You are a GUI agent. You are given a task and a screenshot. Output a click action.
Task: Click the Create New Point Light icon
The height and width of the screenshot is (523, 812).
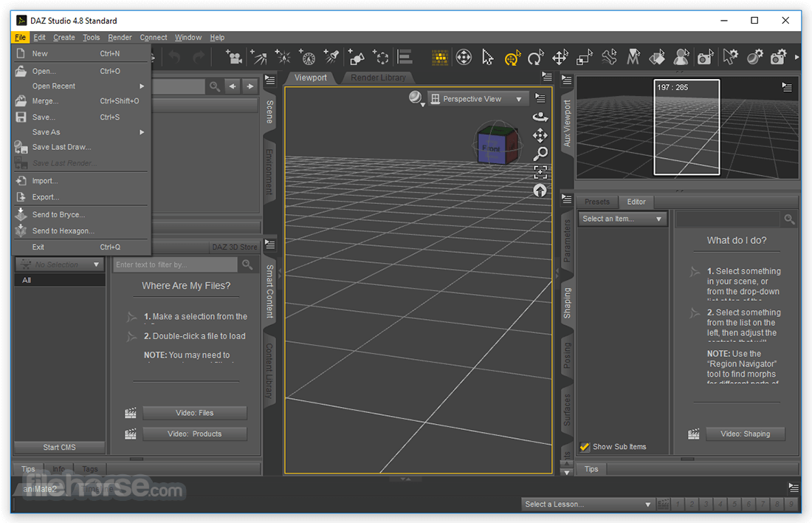[283, 57]
